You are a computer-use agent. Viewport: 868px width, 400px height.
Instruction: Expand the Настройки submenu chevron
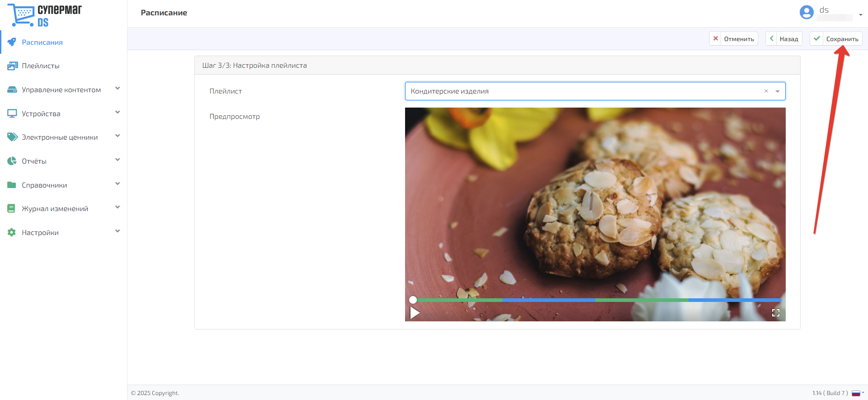click(x=118, y=231)
